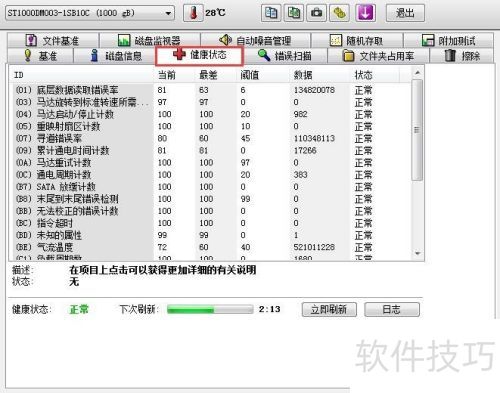Select the (03) 马达旋转到标准转速 row
This screenshot has width=500, height=393.
point(211,102)
